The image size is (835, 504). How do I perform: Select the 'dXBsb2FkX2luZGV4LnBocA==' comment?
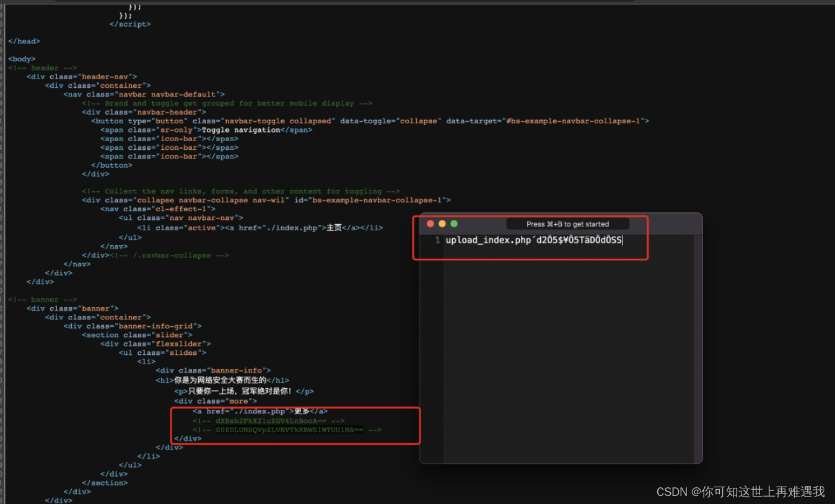pyautogui.click(x=269, y=421)
